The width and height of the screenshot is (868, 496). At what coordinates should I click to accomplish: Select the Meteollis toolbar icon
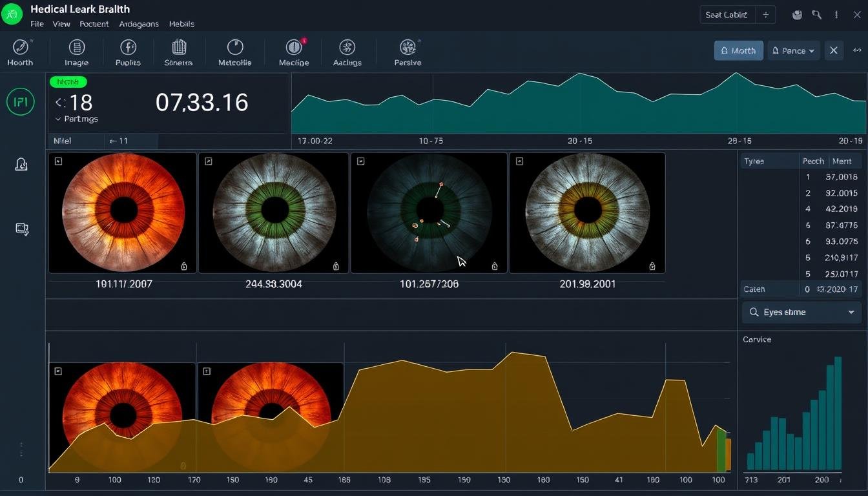tap(234, 53)
